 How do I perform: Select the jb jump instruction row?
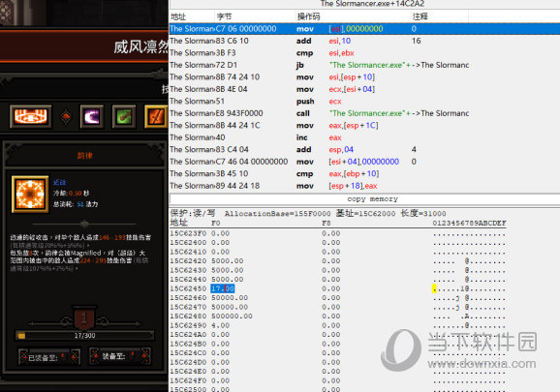point(364,65)
